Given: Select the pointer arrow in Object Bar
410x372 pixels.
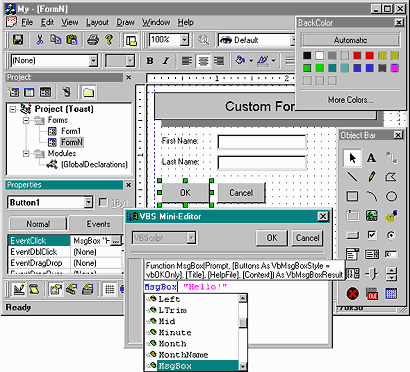Looking at the screenshot, I should (x=352, y=158).
